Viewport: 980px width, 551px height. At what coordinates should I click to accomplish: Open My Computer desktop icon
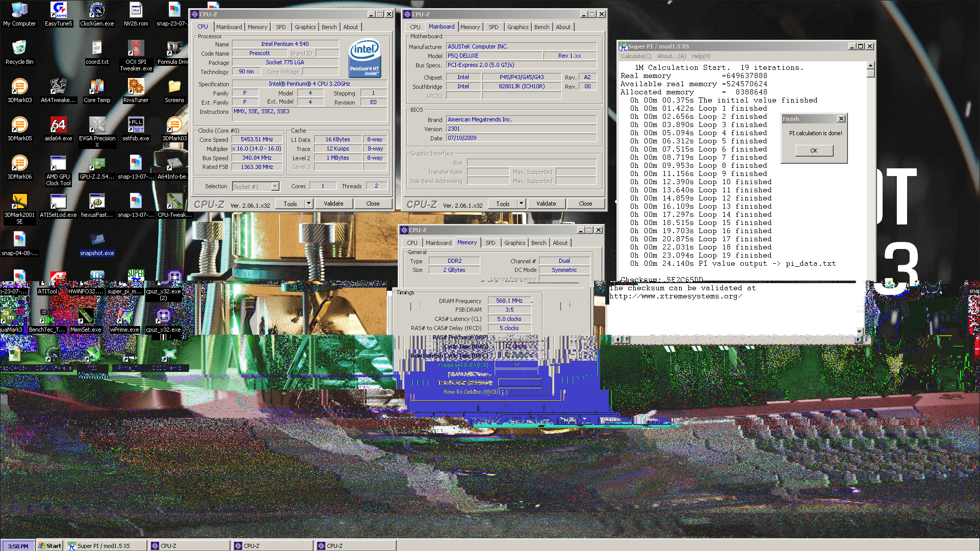point(19,14)
